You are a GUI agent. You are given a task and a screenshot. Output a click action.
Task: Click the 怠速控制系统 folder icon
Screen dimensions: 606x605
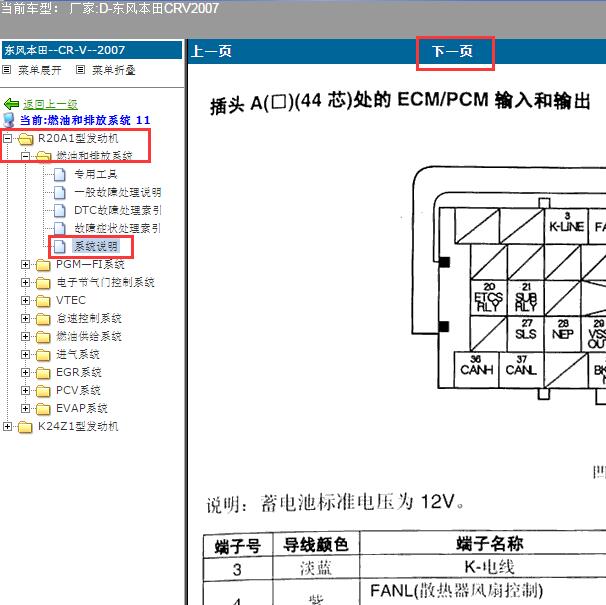click(x=43, y=319)
